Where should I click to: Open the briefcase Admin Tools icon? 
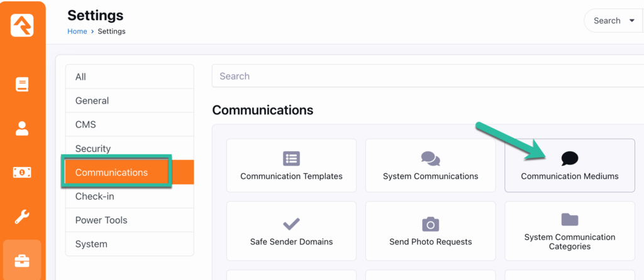click(x=22, y=261)
